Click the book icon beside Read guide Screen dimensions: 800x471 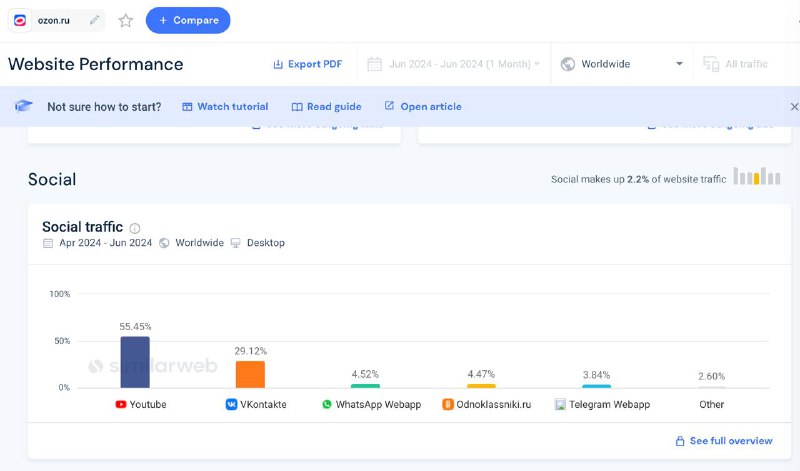click(x=297, y=107)
